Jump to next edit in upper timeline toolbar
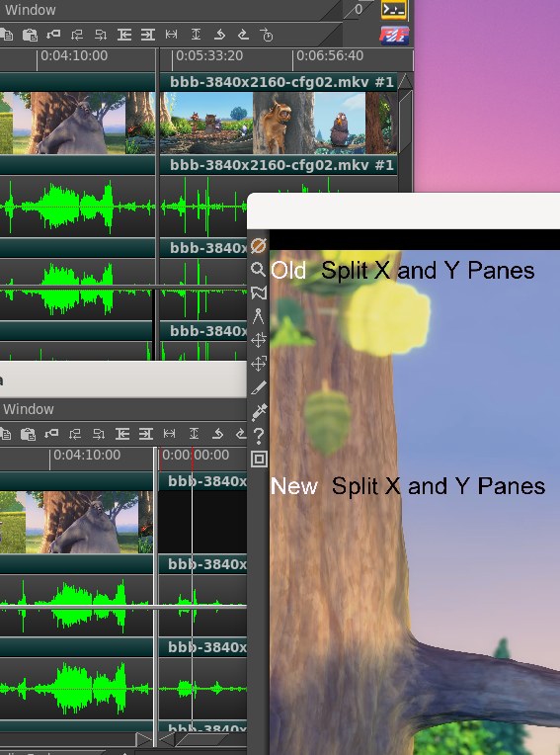The image size is (560, 755). [148, 35]
